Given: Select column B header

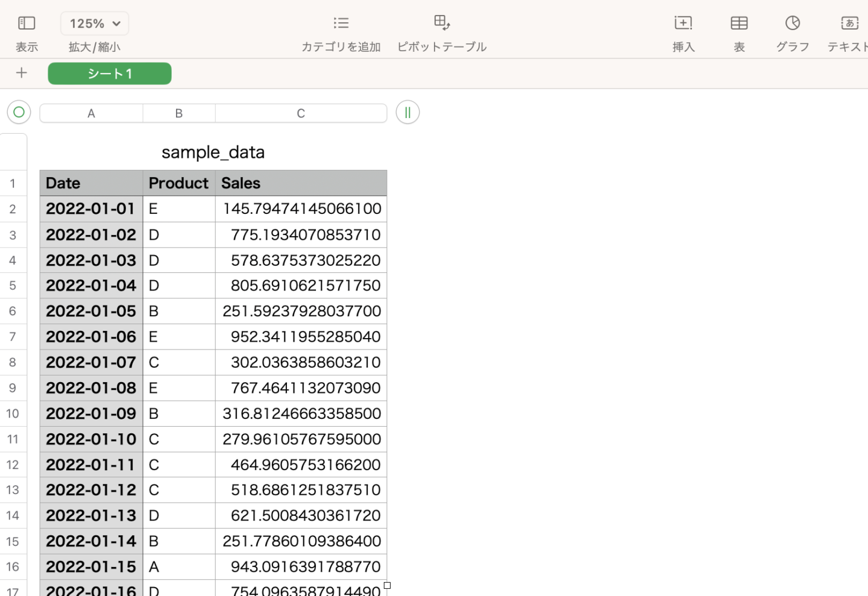Looking at the screenshot, I should click(179, 113).
